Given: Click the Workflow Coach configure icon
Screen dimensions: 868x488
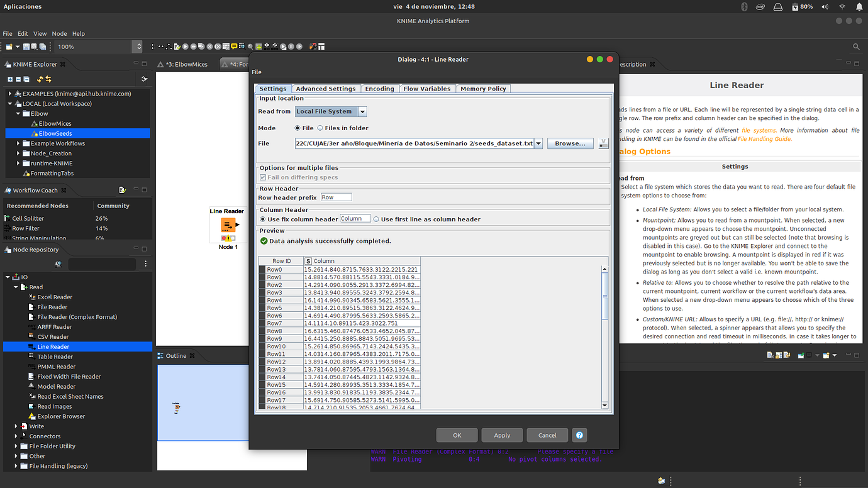Looking at the screenshot, I should coord(122,190).
